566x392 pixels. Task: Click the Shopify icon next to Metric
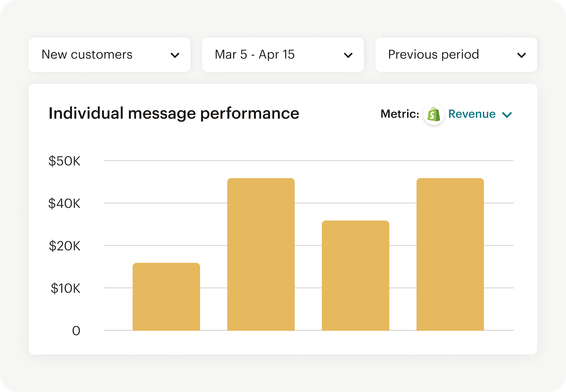(x=433, y=114)
